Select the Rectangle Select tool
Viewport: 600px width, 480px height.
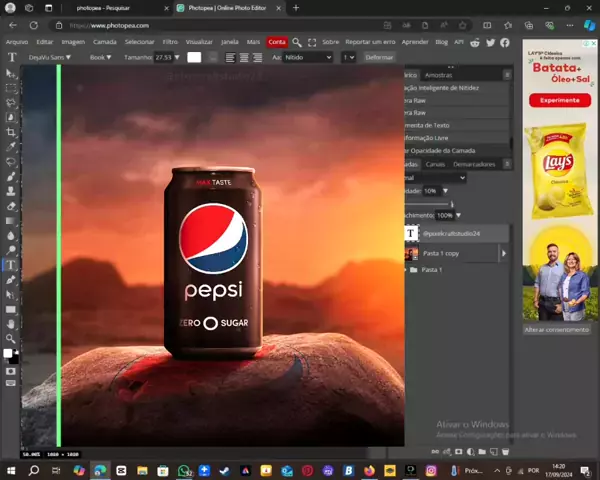(x=11, y=88)
